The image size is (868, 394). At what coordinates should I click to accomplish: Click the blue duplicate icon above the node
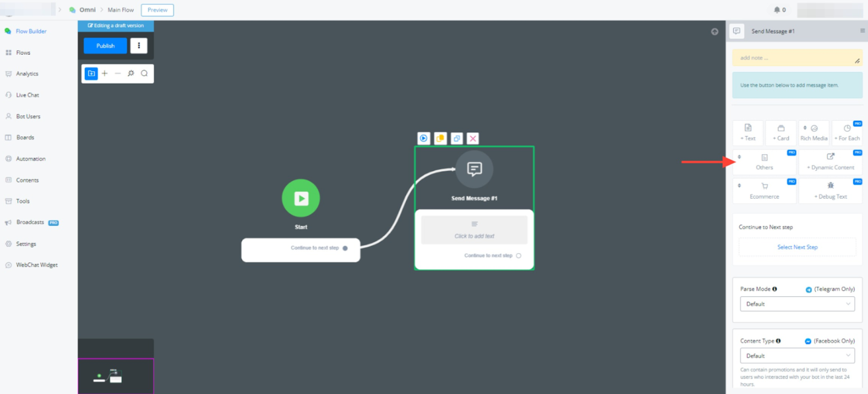[x=457, y=138]
